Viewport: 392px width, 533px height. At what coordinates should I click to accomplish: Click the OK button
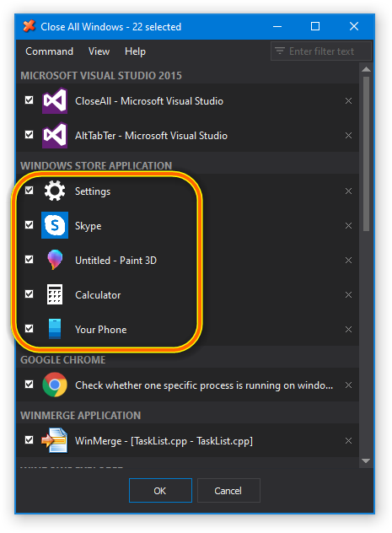point(160,491)
